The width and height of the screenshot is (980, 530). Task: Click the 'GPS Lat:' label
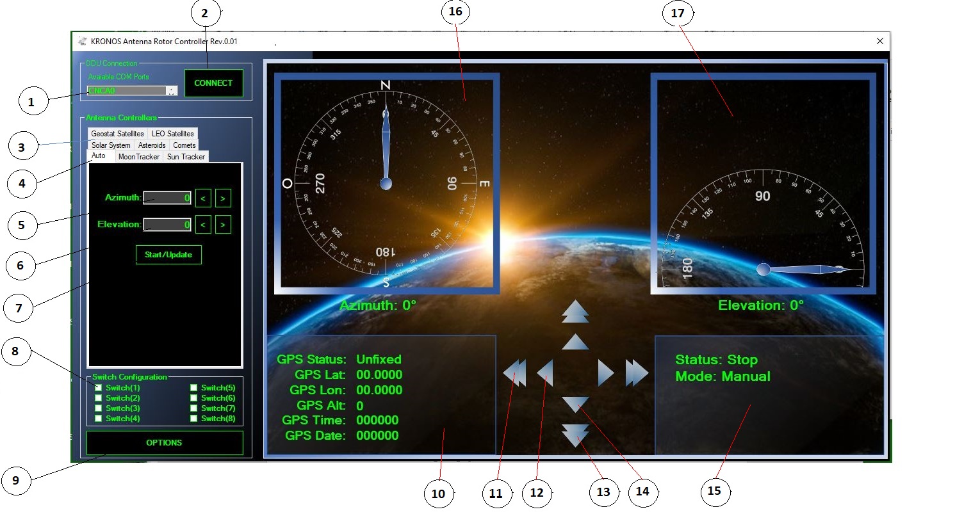[x=320, y=375]
